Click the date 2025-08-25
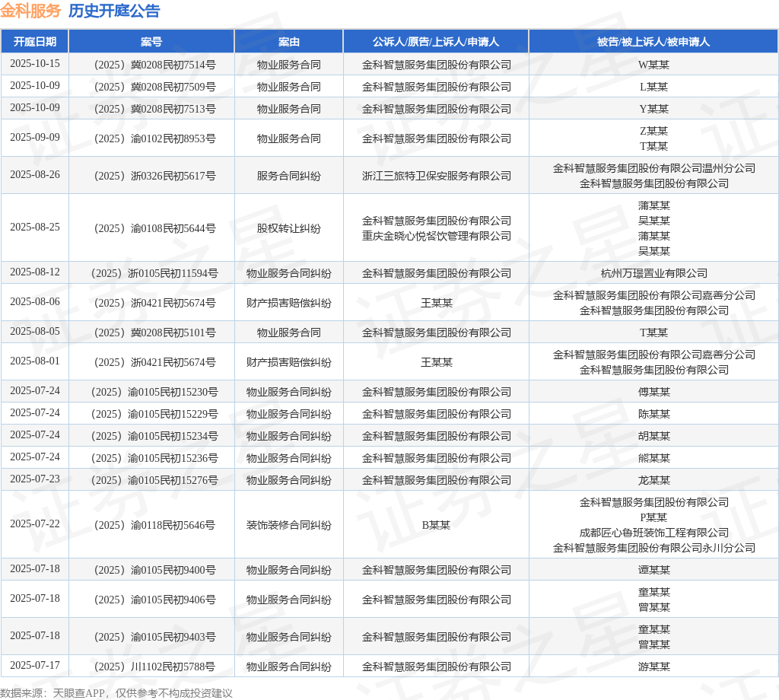Image resolution: width=779 pixels, height=700 pixels. pos(35,227)
